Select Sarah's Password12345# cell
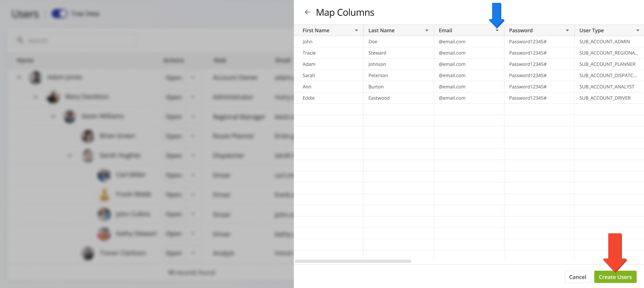This screenshot has height=288, width=644. tap(540, 75)
